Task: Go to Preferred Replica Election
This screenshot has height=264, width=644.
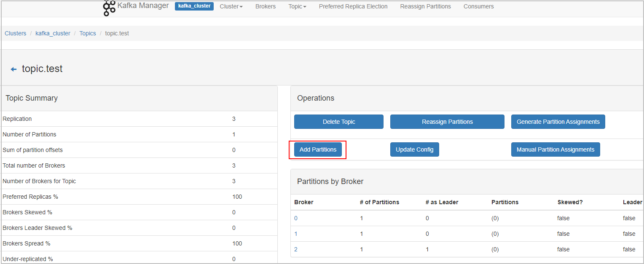Action: tap(353, 6)
